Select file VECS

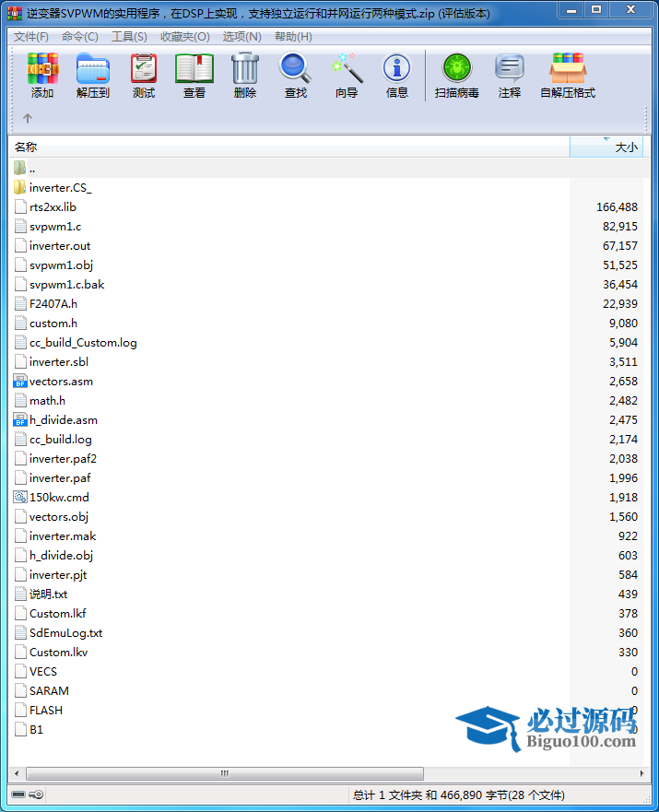click(x=43, y=671)
